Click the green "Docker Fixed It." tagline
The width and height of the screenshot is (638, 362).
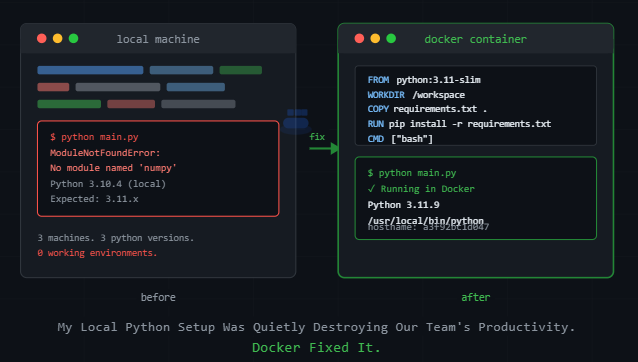coord(316,348)
